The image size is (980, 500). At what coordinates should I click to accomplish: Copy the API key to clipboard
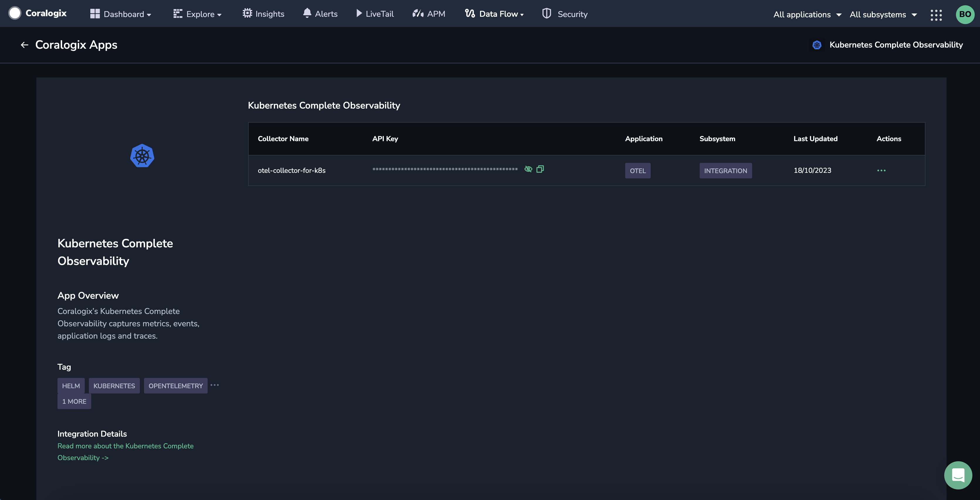[x=540, y=169]
